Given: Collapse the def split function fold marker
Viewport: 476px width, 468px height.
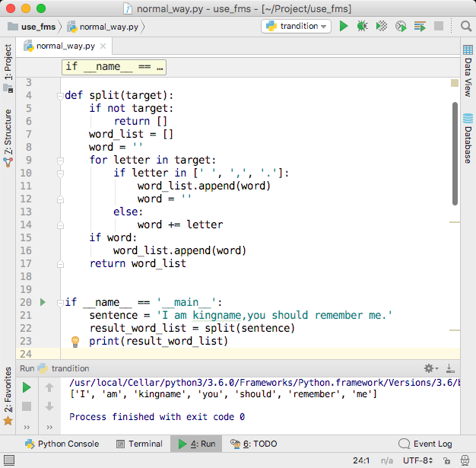Looking at the screenshot, I should 60,96.
